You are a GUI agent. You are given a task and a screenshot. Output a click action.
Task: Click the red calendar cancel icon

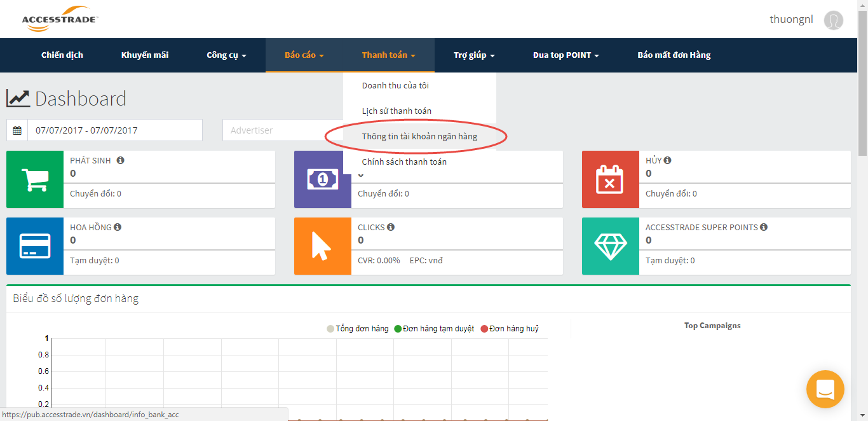610,179
